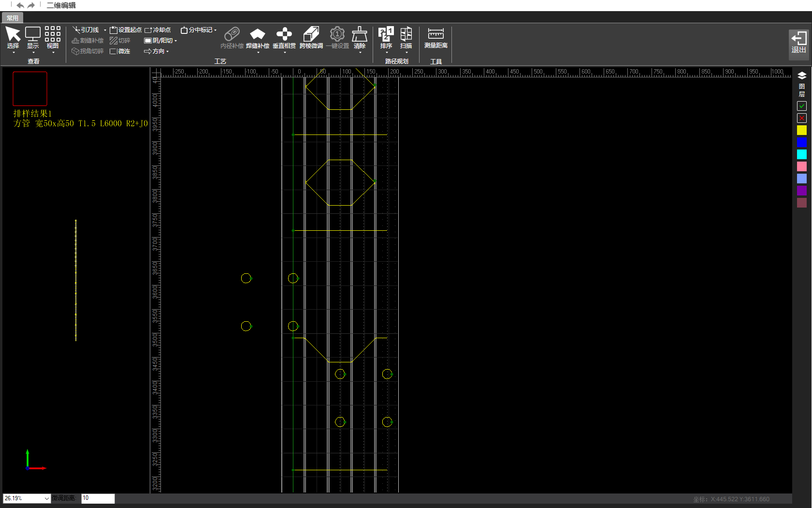Select the 选择 arrow tool
Screen dimensions: 812x508
[13, 35]
